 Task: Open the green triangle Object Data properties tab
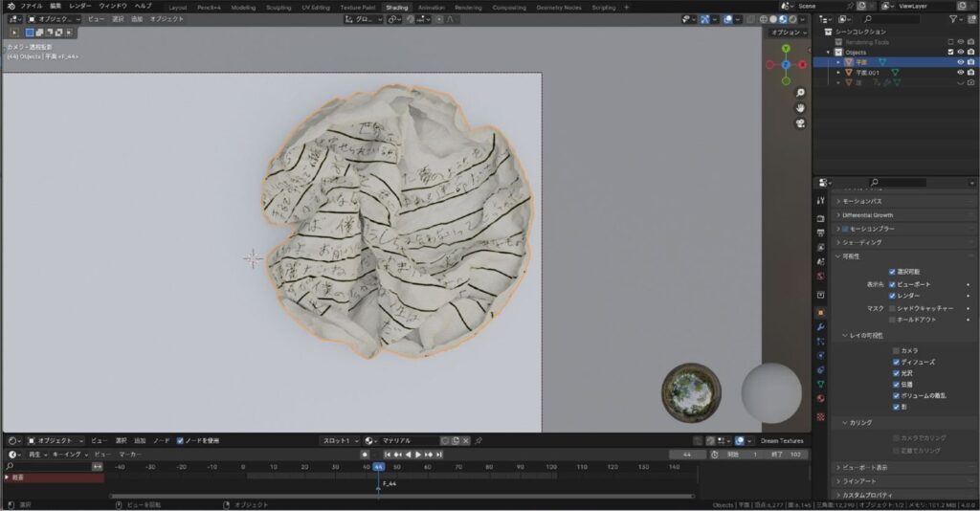coord(820,384)
